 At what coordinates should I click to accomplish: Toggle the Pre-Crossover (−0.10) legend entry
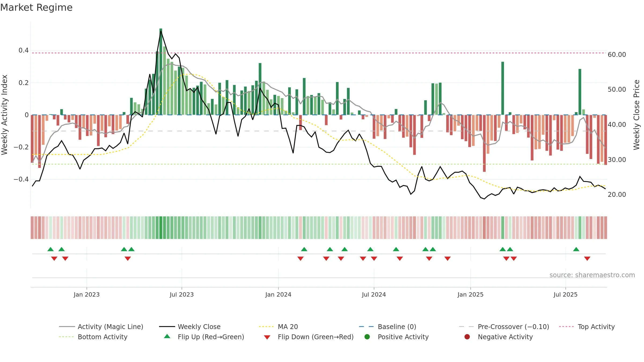point(504,327)
